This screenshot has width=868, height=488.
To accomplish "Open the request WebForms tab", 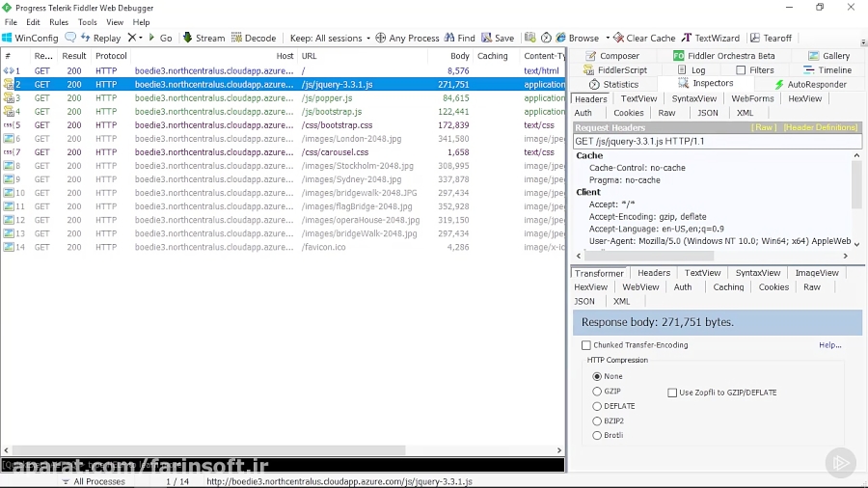I will coord(752,98).
